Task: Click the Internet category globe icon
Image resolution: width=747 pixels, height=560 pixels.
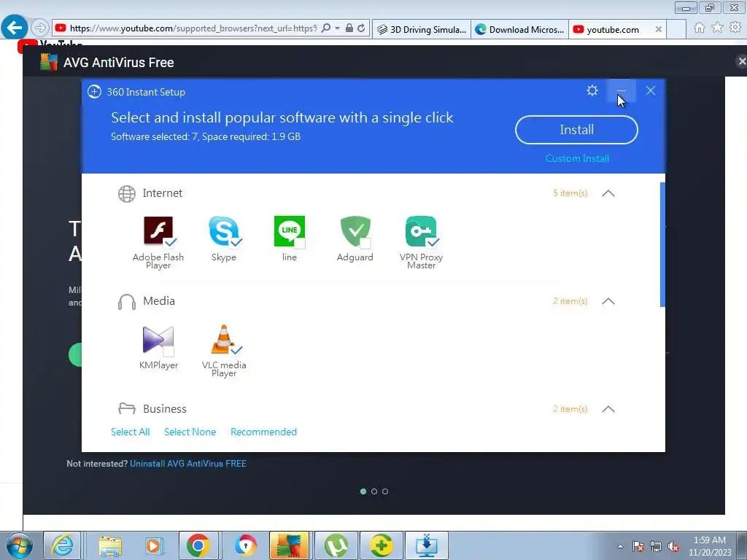Action: click(x=127, y=194)
